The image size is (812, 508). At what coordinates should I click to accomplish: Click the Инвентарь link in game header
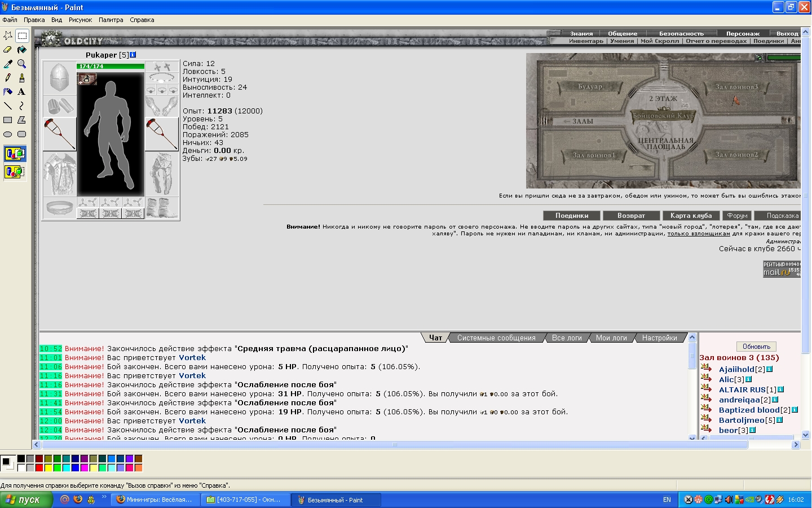click(x=586, y=41)
